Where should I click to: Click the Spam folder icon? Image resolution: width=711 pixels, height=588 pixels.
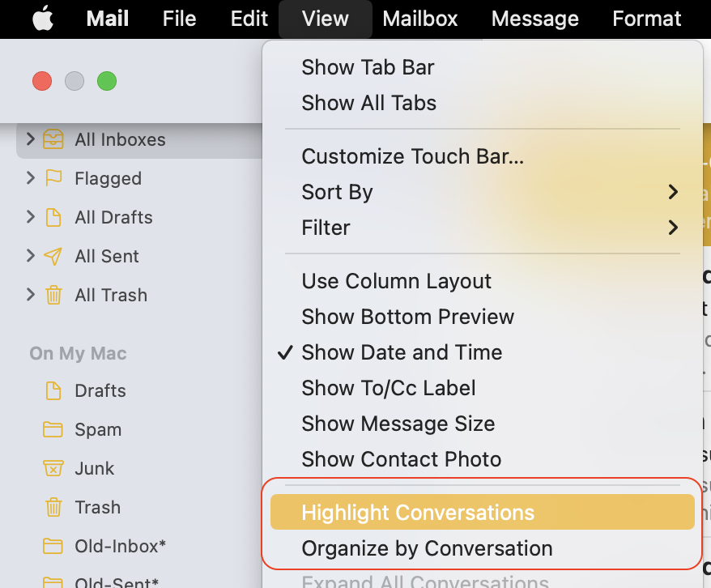coord(53,429)
